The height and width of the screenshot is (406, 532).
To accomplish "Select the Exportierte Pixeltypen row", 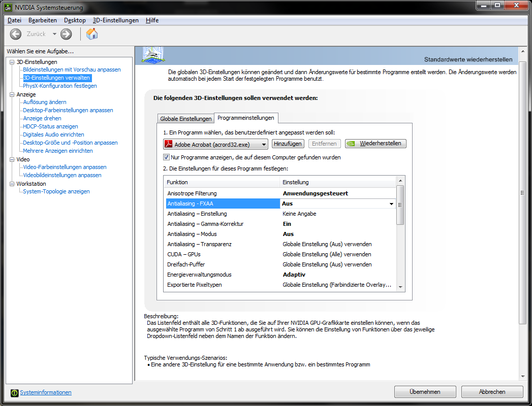I will (x=280, y=285).
